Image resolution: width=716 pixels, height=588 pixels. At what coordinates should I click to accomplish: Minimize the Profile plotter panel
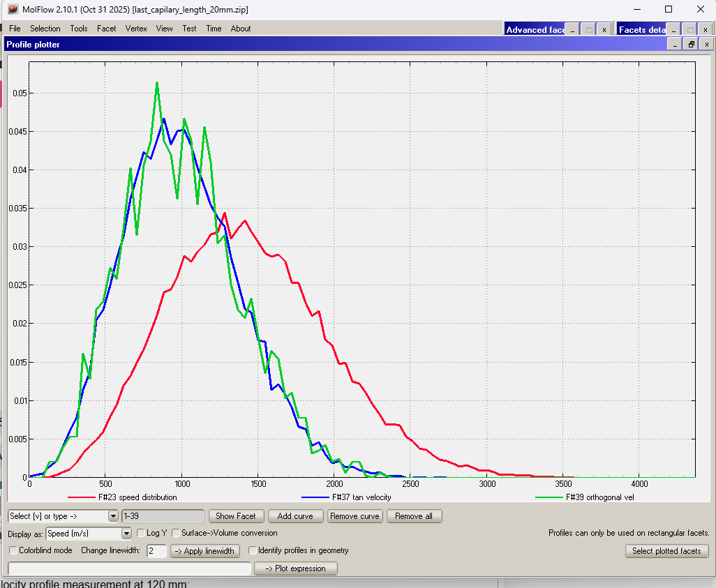tap(675, 44)
